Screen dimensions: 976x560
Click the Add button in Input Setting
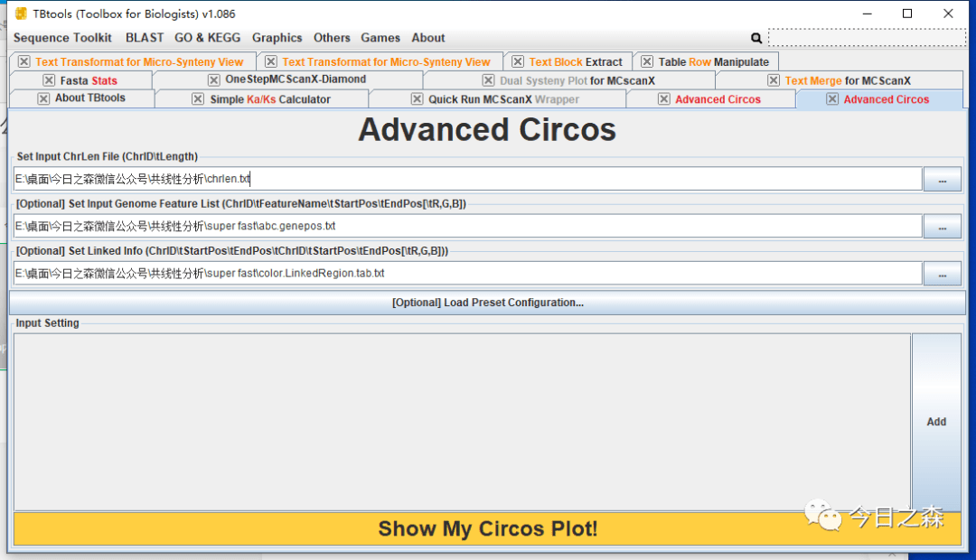click(936, 422)
